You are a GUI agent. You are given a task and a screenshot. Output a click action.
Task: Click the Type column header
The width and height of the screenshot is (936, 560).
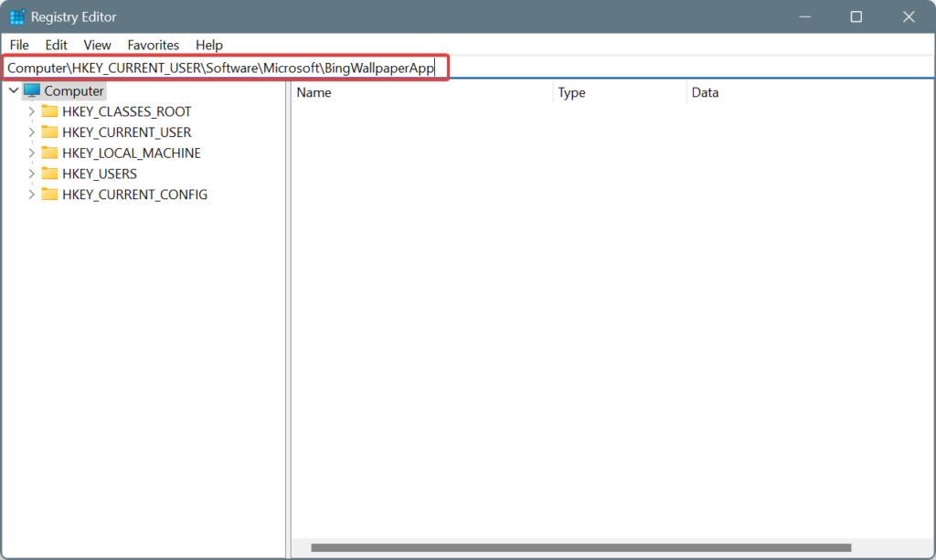pyautogui.click(x=620, y=92)
